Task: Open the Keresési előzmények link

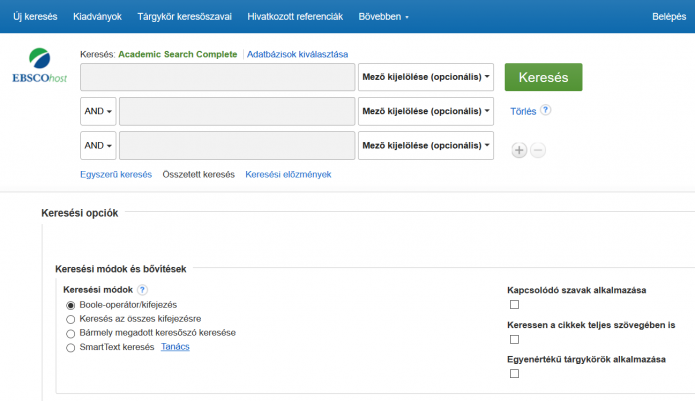Action: coord(288,174)
